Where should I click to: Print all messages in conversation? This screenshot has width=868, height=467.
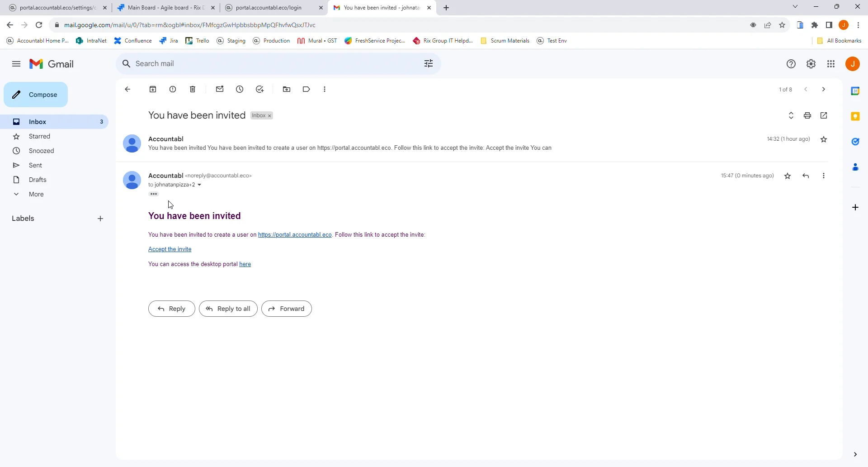pyautogui.click(x=807, y=116)
